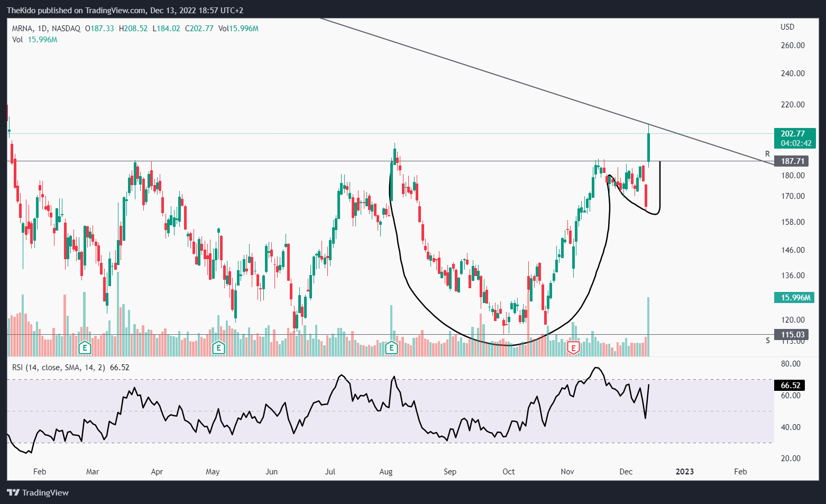
Task: Click the Mar label on time axis
Action: pyautogui.click(x=93, y=472)
